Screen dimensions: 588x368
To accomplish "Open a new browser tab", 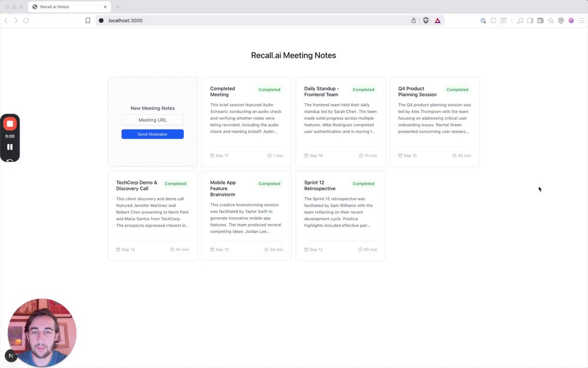I will point(118,7).
